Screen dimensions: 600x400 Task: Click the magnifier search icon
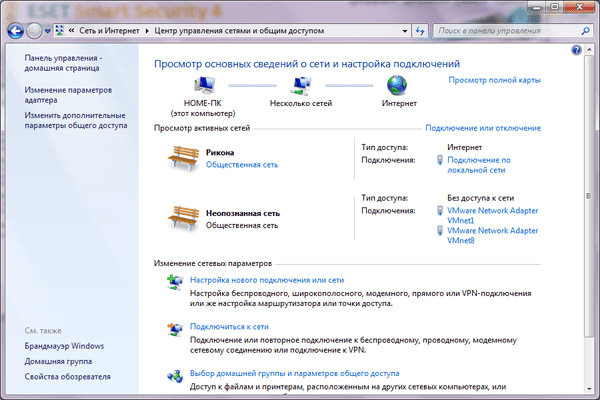pos(585,31)
